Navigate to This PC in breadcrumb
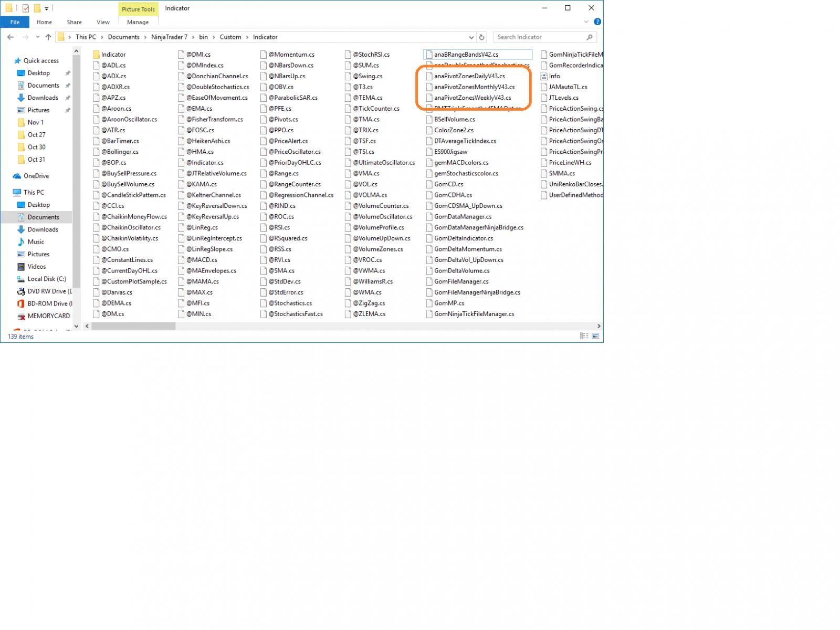Screen dimensions: 840x630 point(86,37)
